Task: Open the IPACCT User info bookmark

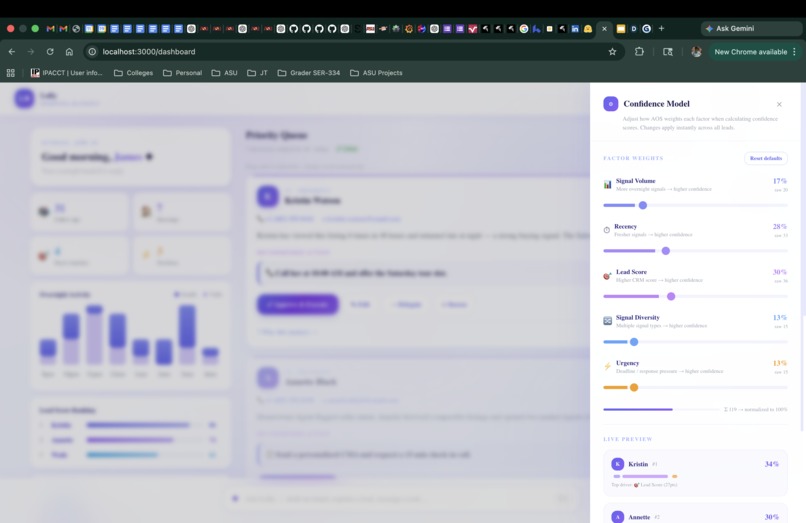Action: click(66, 73)
